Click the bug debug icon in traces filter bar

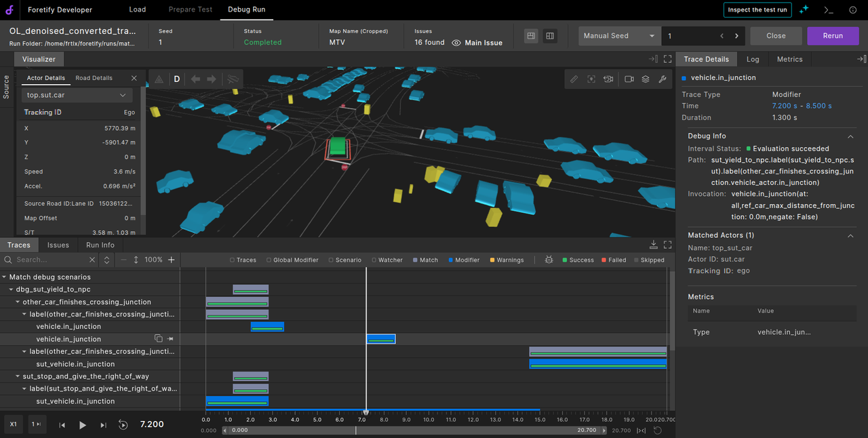pos(549,260)
